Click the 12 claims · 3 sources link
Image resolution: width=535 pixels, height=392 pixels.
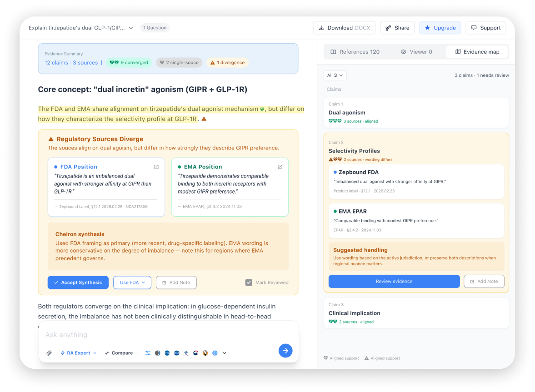point(71,63)
